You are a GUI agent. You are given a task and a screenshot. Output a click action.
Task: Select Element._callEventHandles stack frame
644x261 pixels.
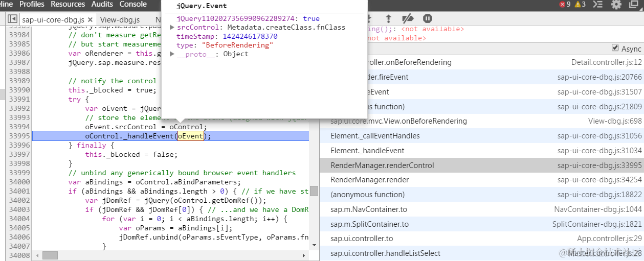pyautogui.click(x=481, y=136)
